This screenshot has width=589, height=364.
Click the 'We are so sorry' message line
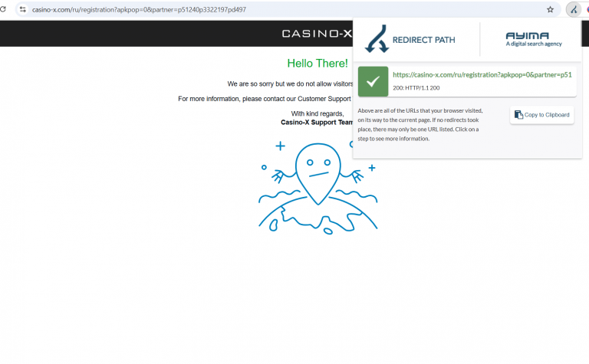(290, 84)
